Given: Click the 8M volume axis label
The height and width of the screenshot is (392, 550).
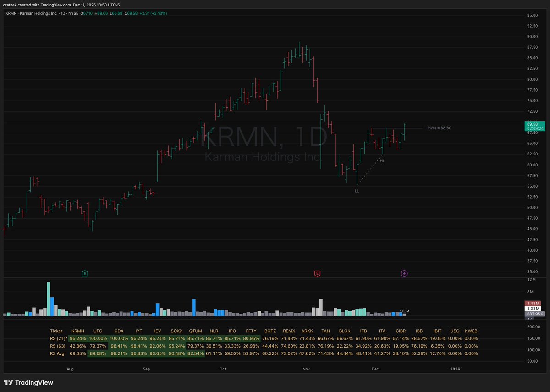Looking at the screenshot, I should pyautogui.click(x=529, y=292).
